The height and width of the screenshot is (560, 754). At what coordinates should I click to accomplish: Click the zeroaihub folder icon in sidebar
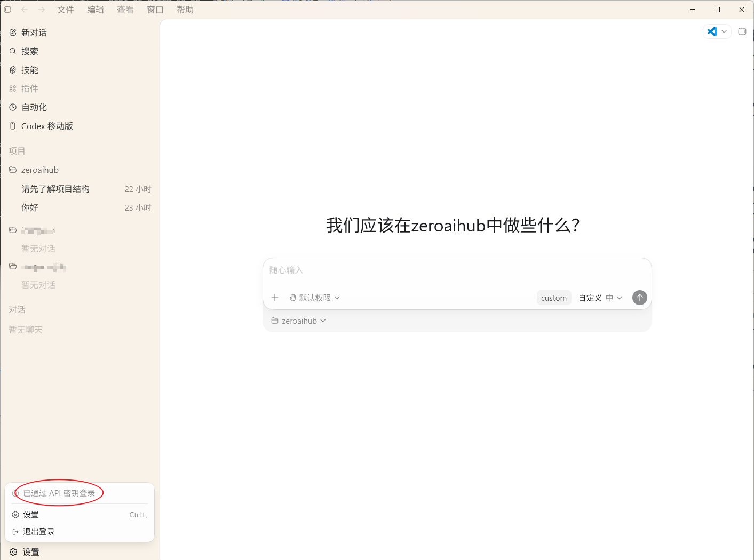[13, 170]
